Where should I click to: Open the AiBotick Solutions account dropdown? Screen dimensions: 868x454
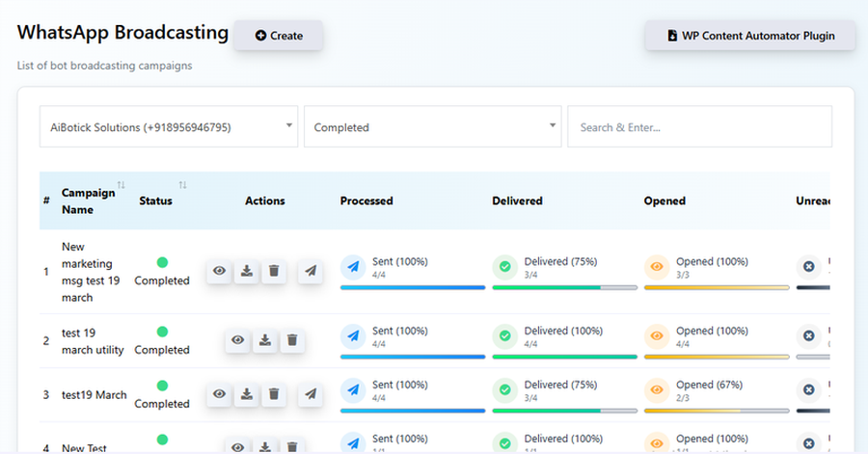(x=168, y=127)
